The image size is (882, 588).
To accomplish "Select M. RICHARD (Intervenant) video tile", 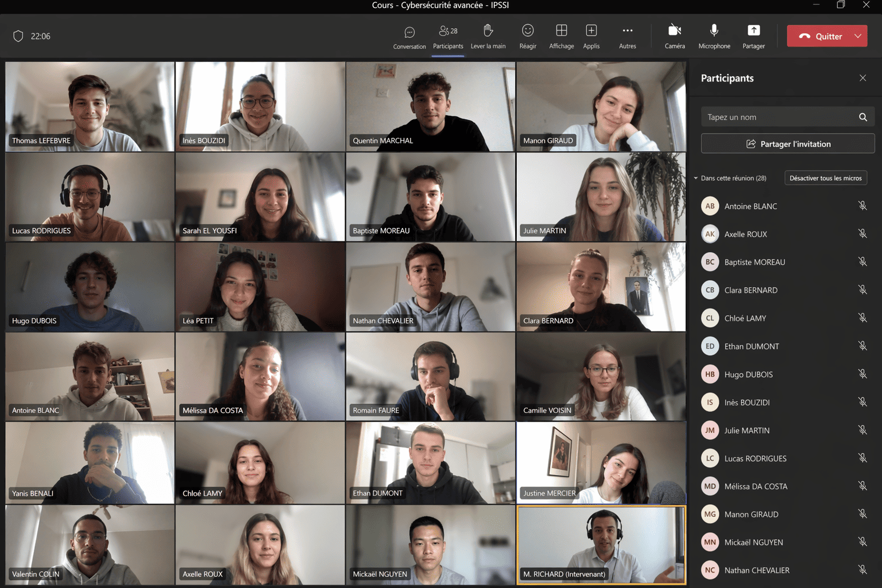I will 601,545.
